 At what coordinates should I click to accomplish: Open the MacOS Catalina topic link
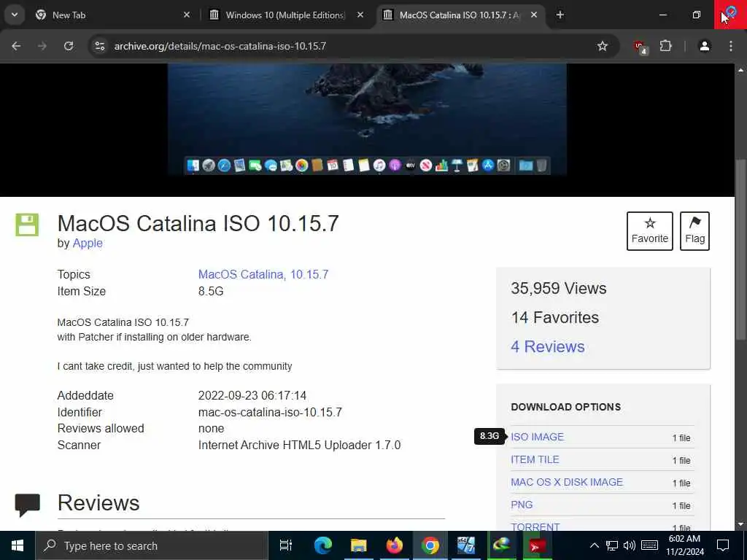click(x=242, y=274)
